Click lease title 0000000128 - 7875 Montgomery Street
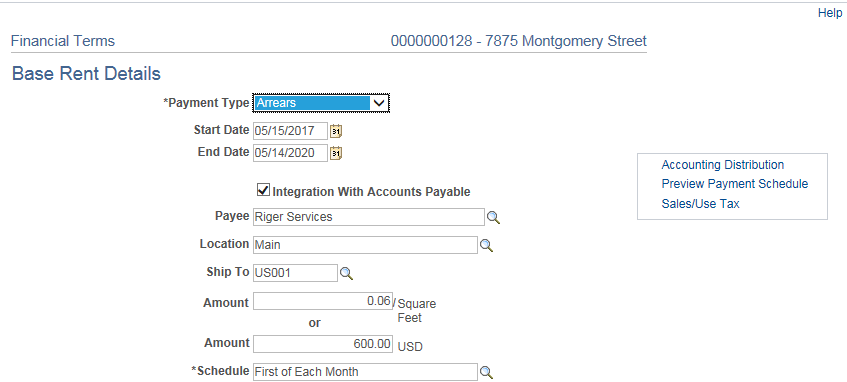This screenshot has height=382, width=847. pyautogui.click(x=519, y=41)
